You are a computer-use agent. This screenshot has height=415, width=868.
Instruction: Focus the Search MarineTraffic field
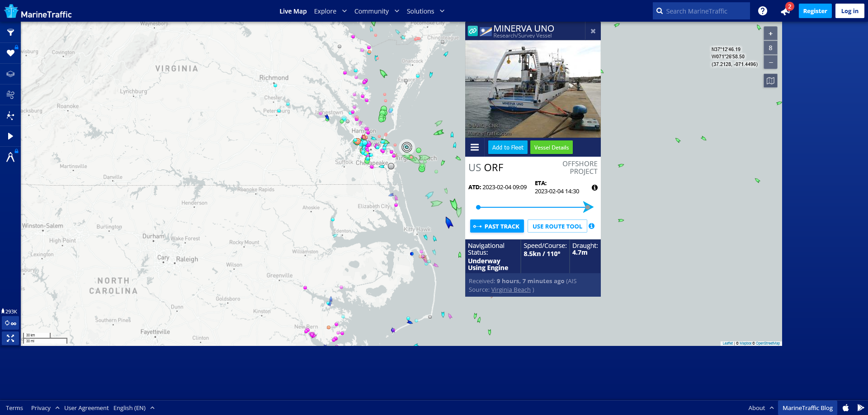click(701, 11)
